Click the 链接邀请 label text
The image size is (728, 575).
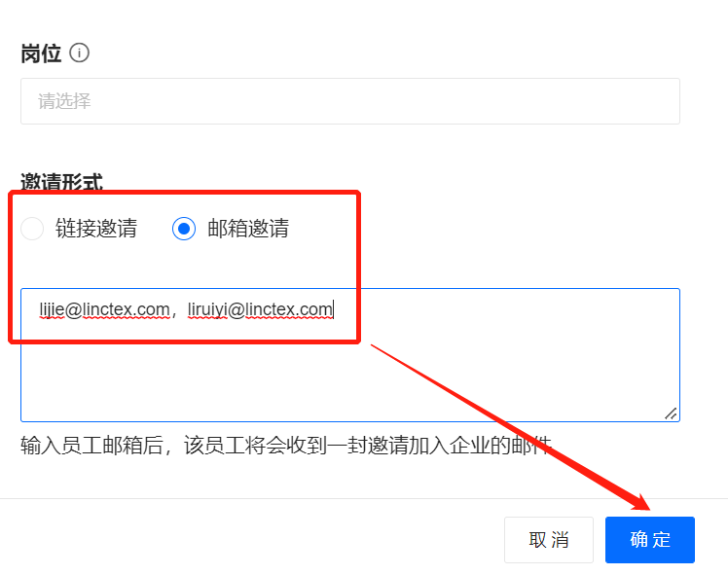click(x=95, y=229)
